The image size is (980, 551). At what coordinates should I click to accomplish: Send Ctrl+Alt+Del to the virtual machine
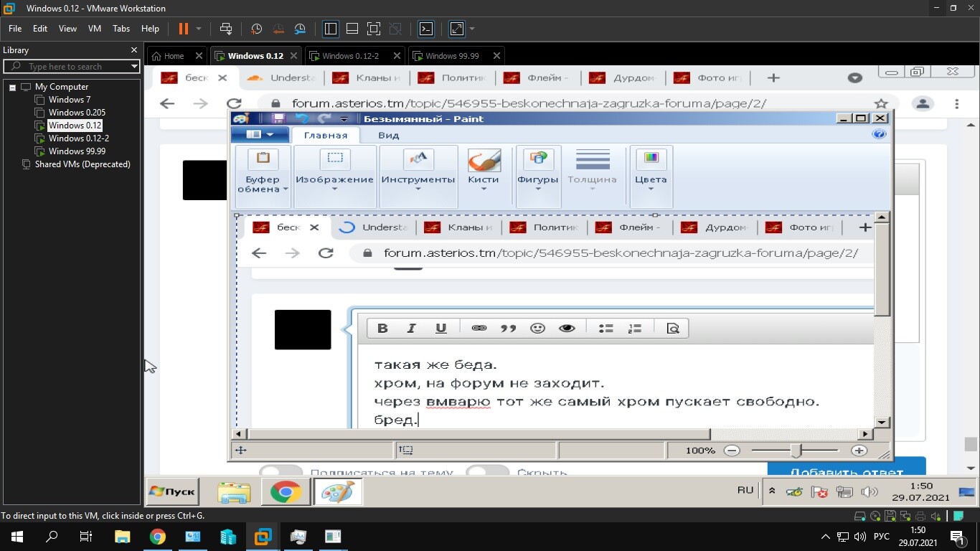tap(226, 29)
